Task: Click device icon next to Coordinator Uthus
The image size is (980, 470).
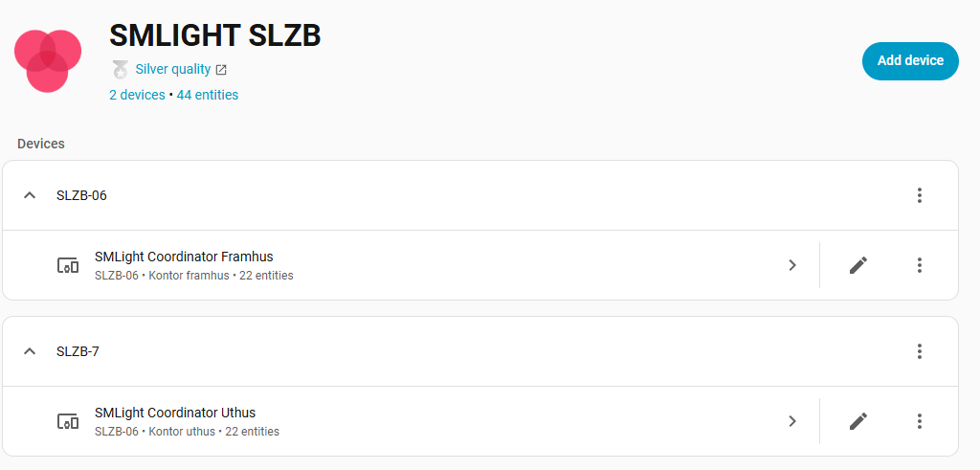Action: click(x=67, y=421)
